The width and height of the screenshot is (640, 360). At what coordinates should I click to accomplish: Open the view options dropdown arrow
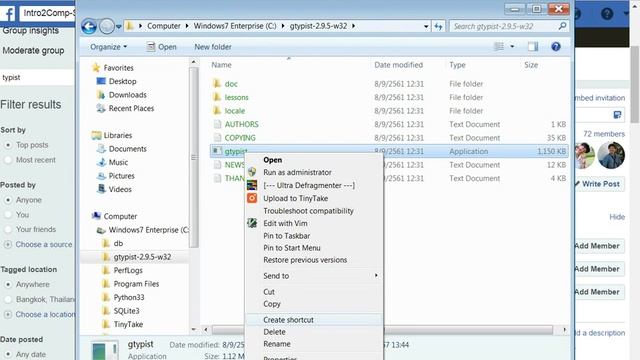pos(512,47)
